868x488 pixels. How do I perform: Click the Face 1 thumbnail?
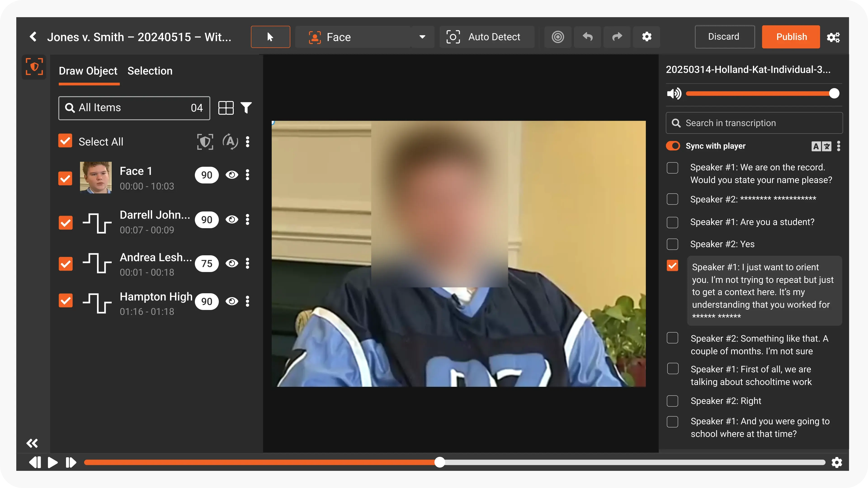96,177
